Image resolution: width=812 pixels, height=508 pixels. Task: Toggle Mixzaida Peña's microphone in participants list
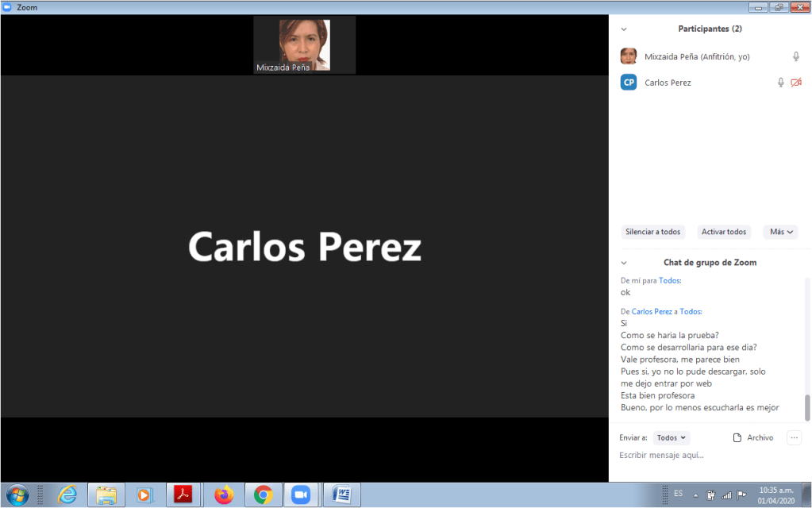[x=796, y=56]
